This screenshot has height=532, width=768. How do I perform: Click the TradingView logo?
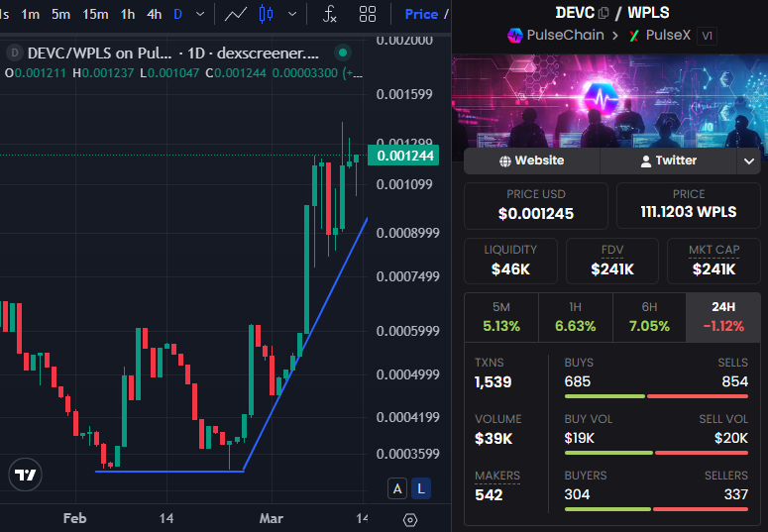click(x=26, y=475)
